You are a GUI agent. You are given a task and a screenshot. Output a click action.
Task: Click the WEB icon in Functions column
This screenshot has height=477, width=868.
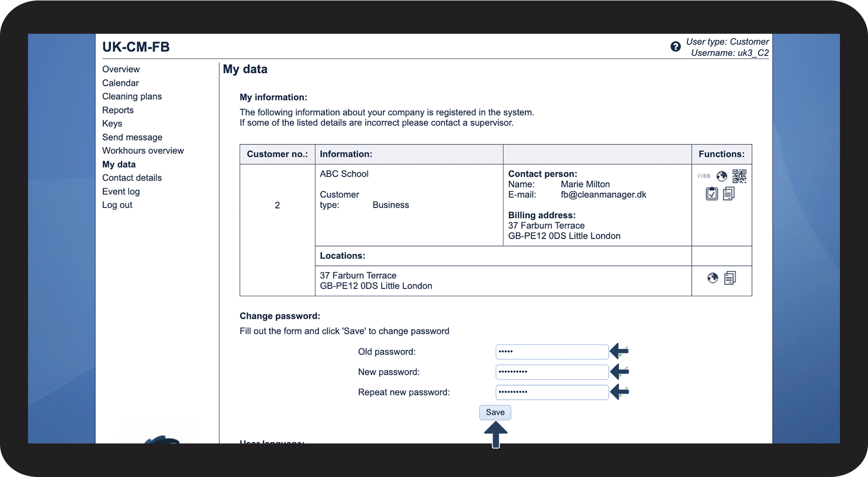pyautogui.click(x=703, y=176)
